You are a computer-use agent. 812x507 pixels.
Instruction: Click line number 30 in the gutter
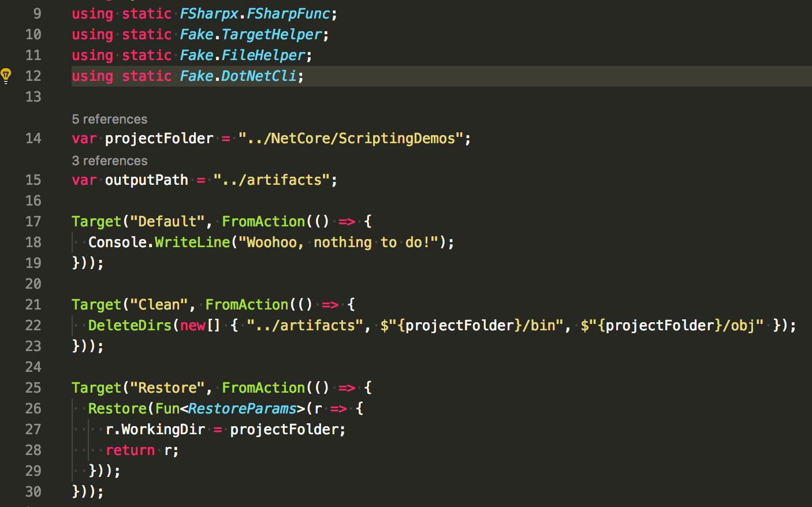(33, 491)
